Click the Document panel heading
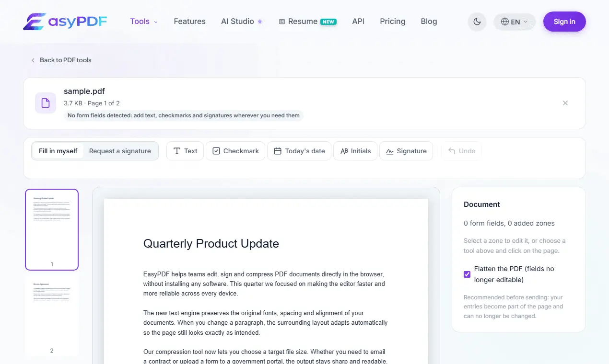Image resolution: width=609 pixels, height=364 pixels. pyautogui.click(x=482, y=204)
